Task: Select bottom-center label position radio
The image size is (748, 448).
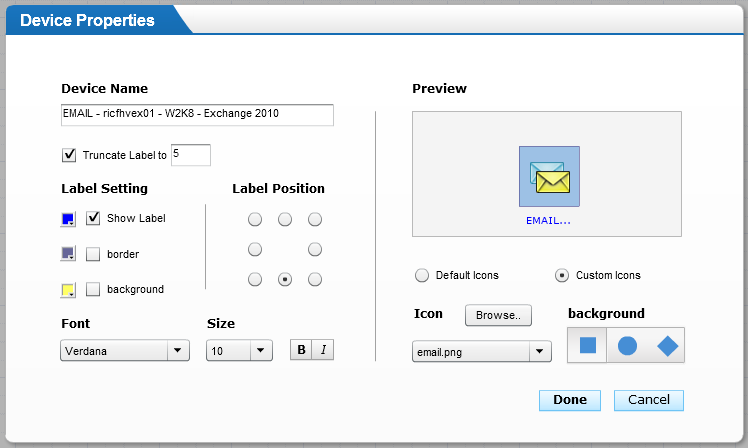Action: click(x=285, y=279)
